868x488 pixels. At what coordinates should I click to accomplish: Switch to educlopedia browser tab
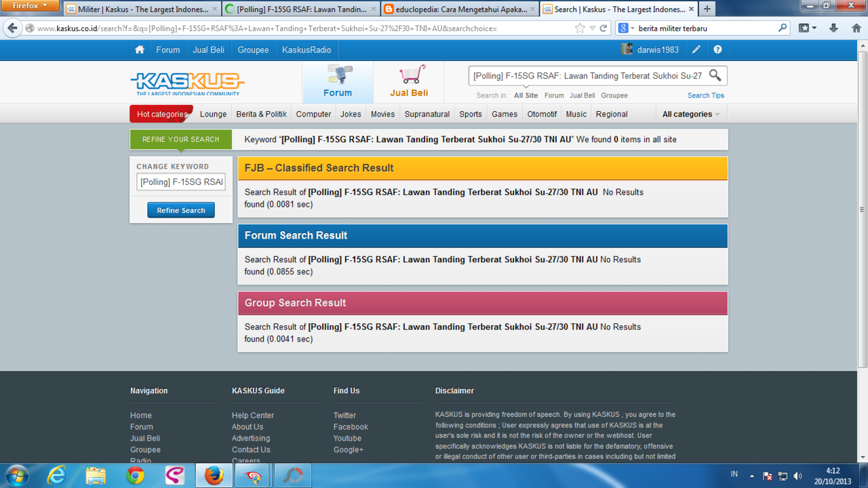[460, 9]
